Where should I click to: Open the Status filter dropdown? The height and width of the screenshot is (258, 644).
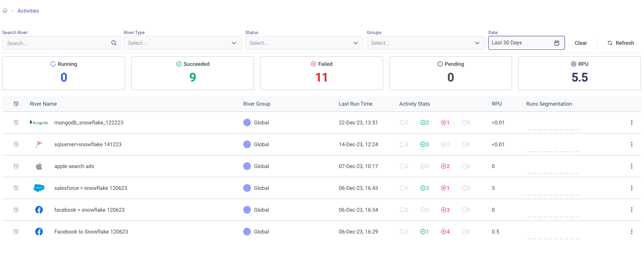[304, 43]
